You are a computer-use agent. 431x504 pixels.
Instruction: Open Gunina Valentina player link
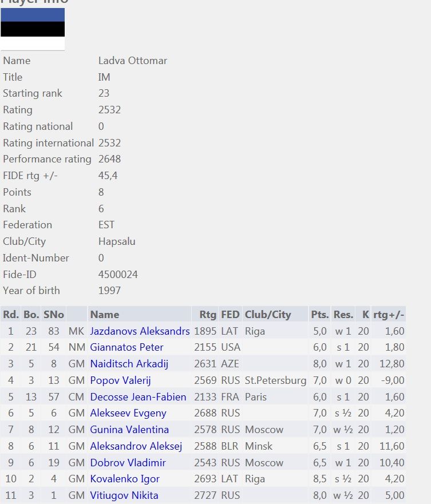[x=129, y=430]
